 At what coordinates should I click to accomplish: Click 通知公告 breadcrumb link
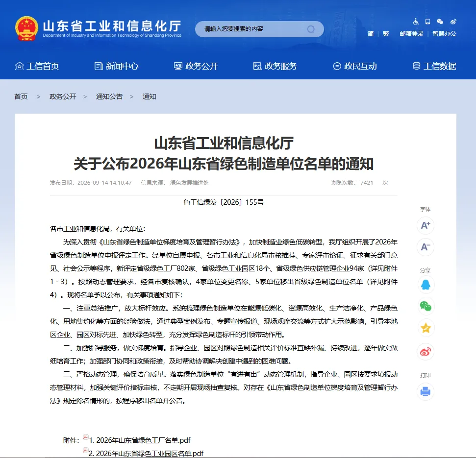click(109, 96)
